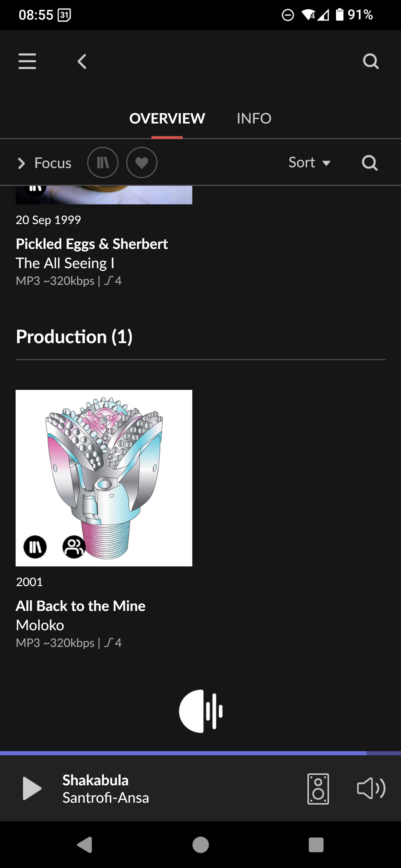Screen dimensions: 401x868
Task: Expand the Focus filter options
Action: click(x=45, y=163)
